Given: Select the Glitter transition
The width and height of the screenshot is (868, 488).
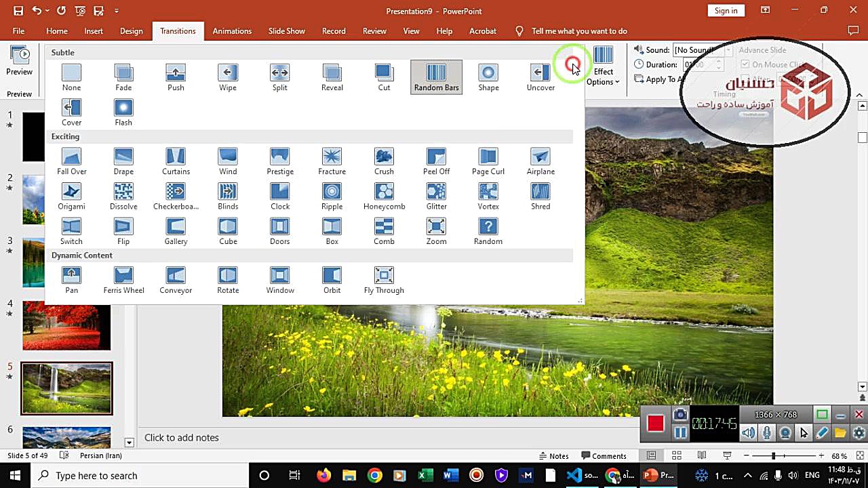Looking at the screenshot, I should pyautogui.click(x=436, y=197).
